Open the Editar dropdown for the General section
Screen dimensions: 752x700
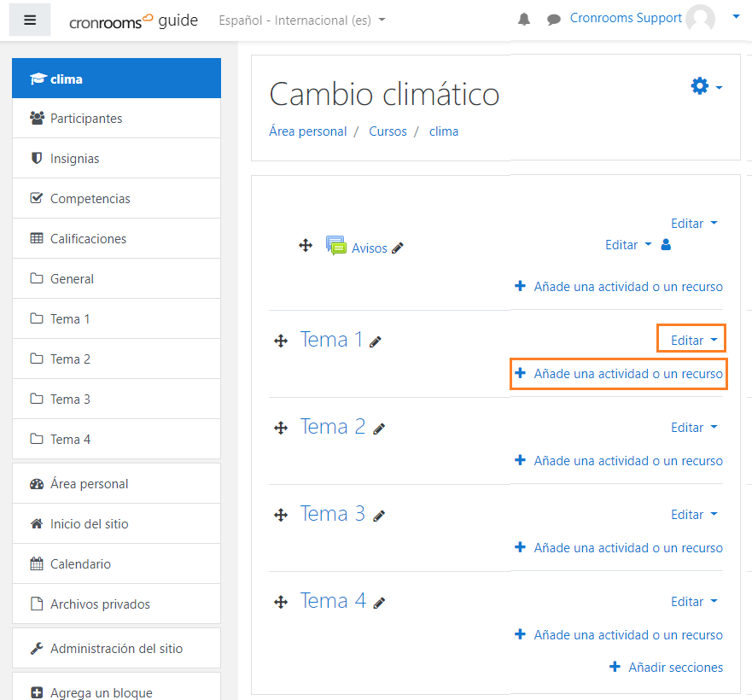[694, 224]
